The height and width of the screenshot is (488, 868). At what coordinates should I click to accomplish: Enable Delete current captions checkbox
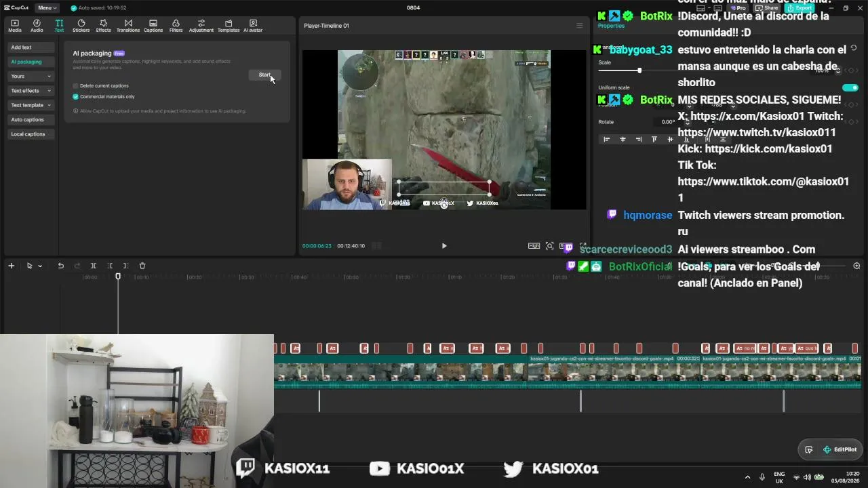(76, 86)
